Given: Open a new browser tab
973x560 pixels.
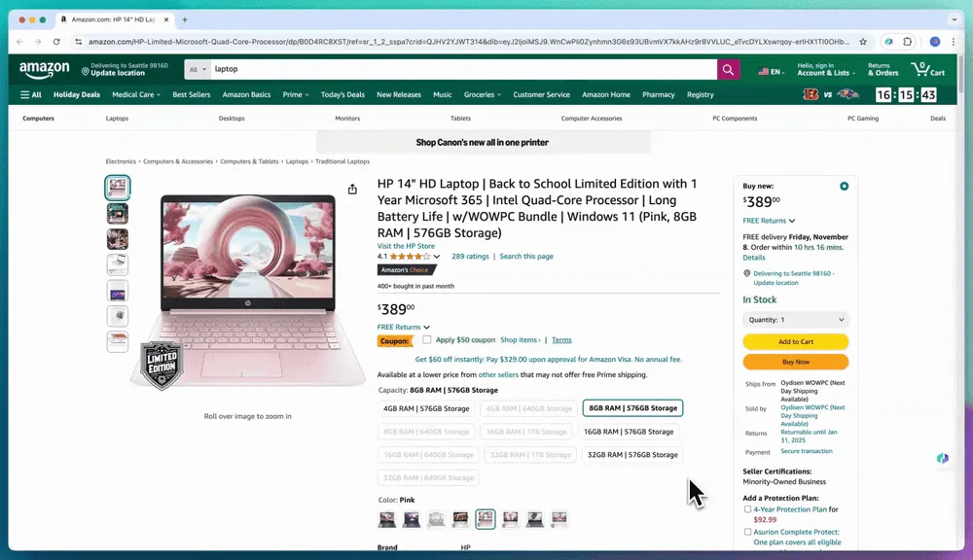Looking at the screenshot, I should coord(184,19).
